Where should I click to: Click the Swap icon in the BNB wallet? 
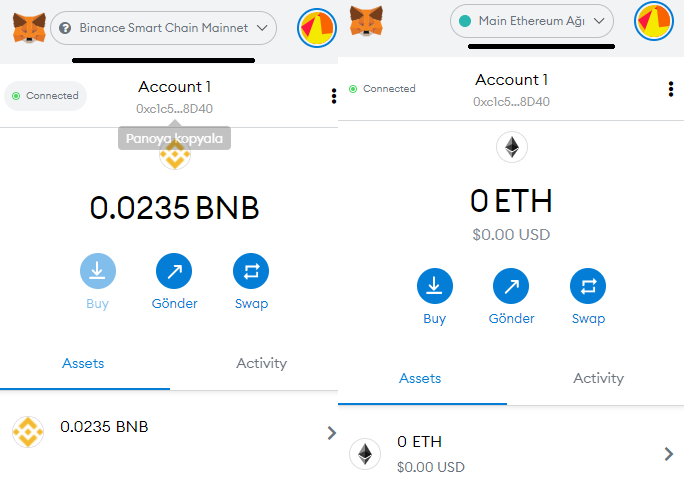click(x=251, y=271)
